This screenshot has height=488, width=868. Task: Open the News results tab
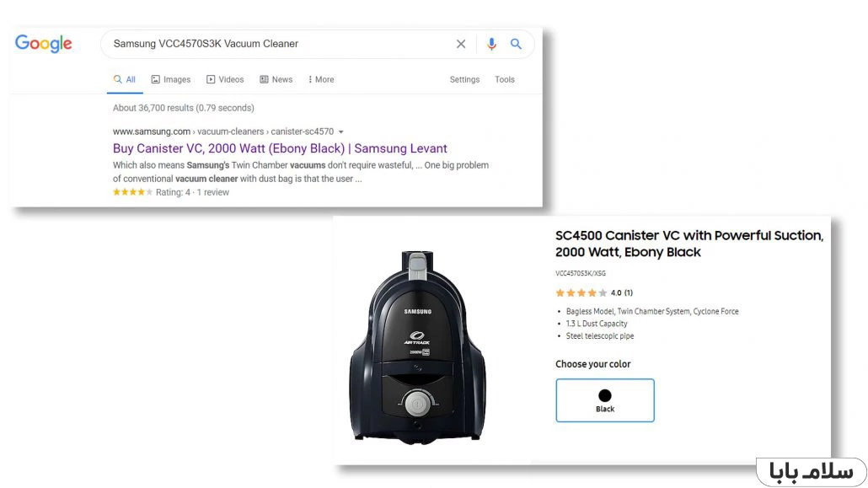[x=276, y=79]
